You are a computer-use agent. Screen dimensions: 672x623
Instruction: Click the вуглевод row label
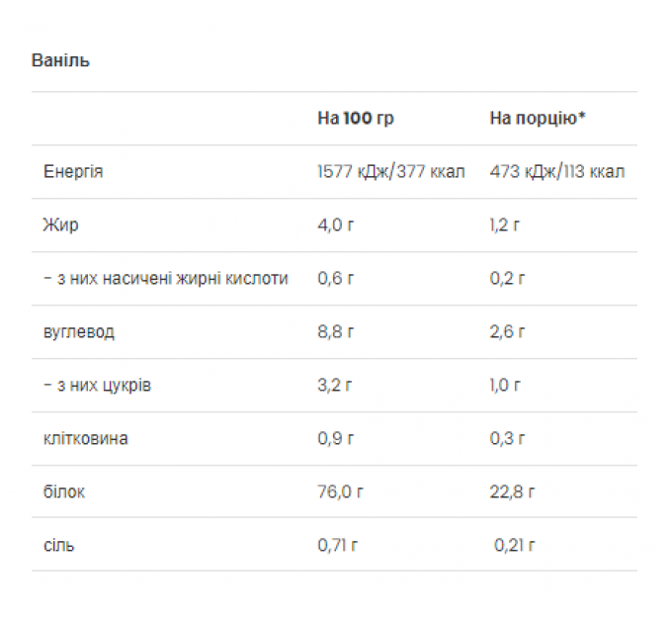click(79, 332)
